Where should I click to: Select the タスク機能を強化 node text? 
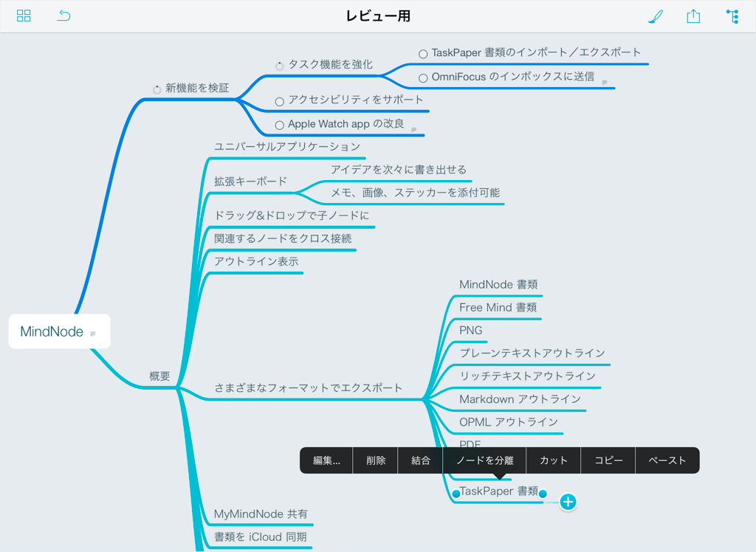coord(330,65)
